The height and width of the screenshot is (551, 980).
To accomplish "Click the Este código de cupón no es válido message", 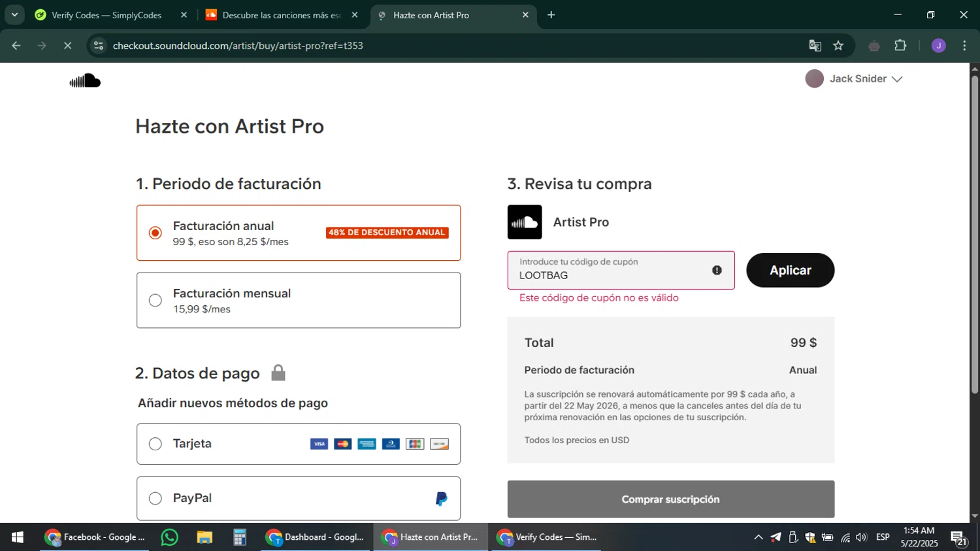I will (x=599, y=298).
